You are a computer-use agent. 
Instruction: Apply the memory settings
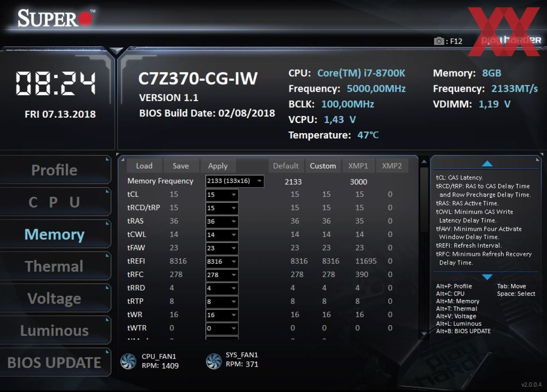[x=218, y=166]
